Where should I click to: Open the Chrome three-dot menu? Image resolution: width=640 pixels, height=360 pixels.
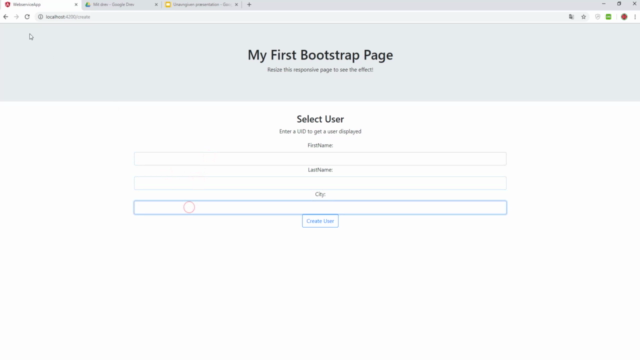coord(635,17)
